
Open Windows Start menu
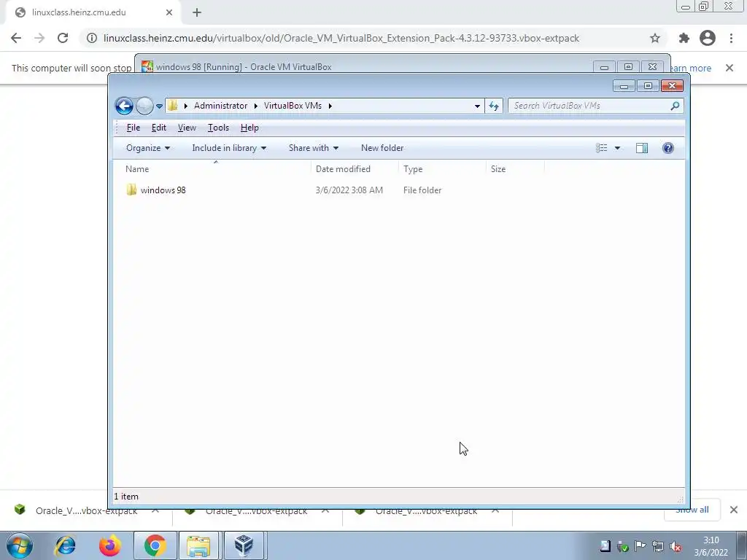point(20,545)
